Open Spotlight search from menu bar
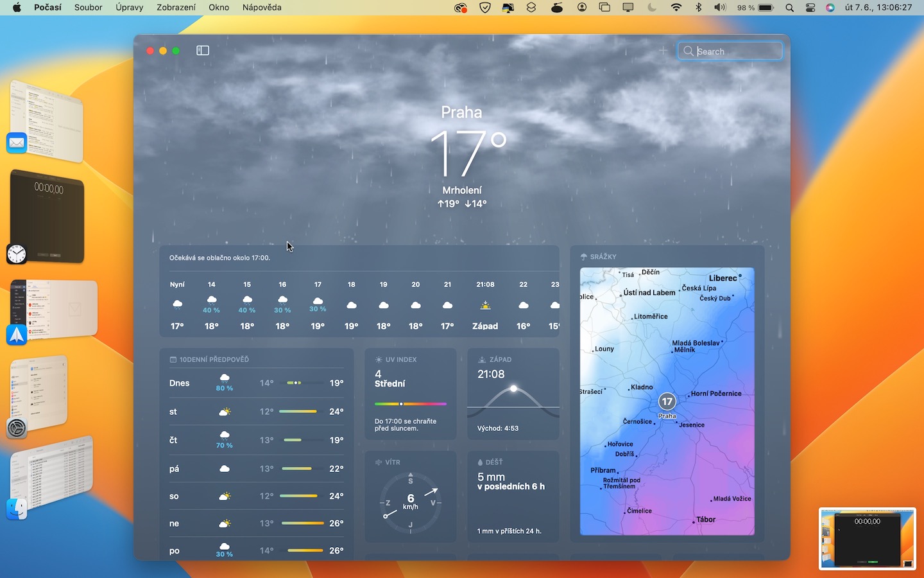The image size is (924, 578). [790, 8]
